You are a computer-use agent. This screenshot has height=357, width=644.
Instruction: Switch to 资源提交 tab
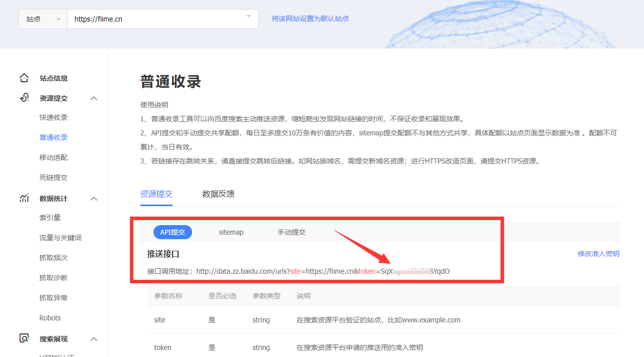(156, 194)
